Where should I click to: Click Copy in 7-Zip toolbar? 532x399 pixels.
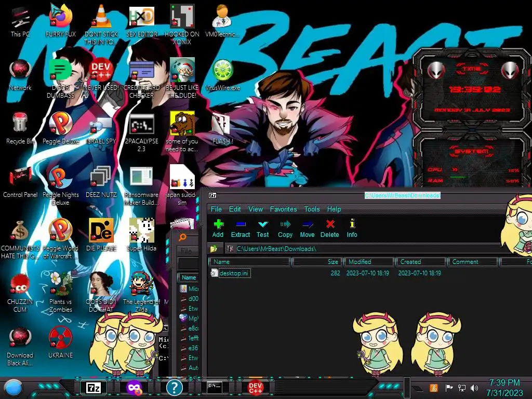[x=285, y=229]
